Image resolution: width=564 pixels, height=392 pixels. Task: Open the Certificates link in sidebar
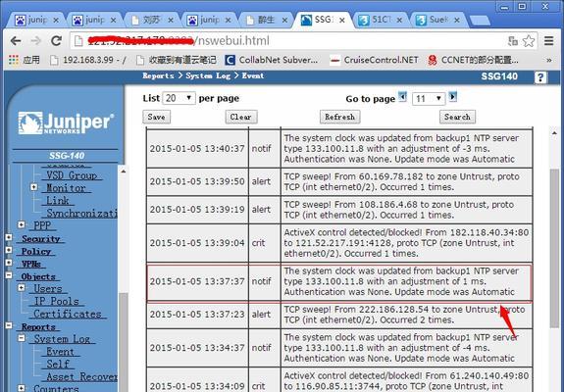(x=68, y=314)
